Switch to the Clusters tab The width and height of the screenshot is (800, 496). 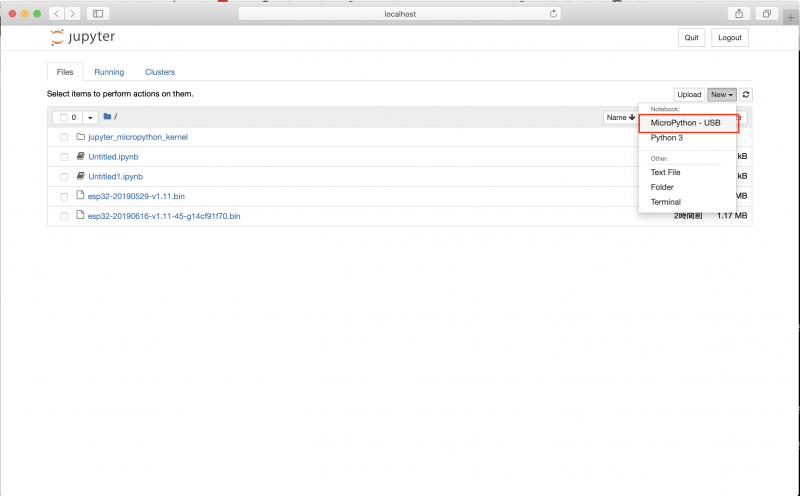click(x=159, y=72)
